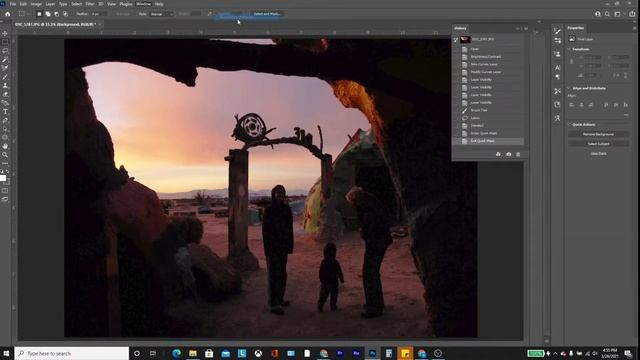Viewport: 640px width, 360px height.
Task: Select the Rectangular Marquee tool
Action: pos(5,42)
